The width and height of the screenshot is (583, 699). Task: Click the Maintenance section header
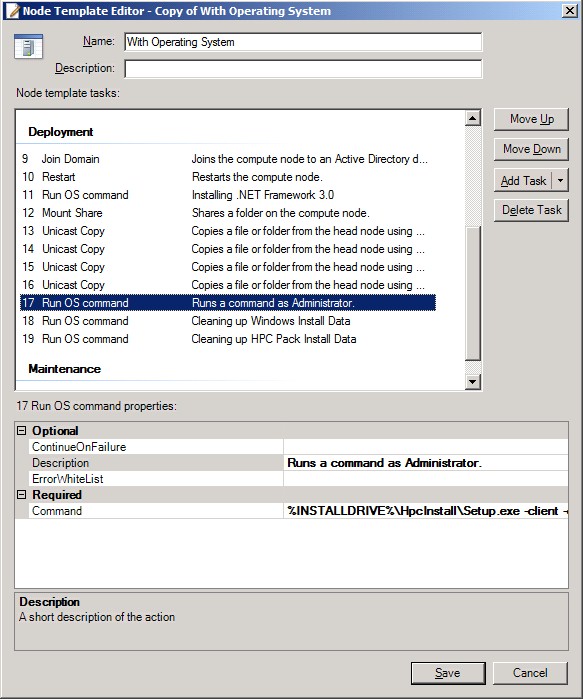coord(65,369)
